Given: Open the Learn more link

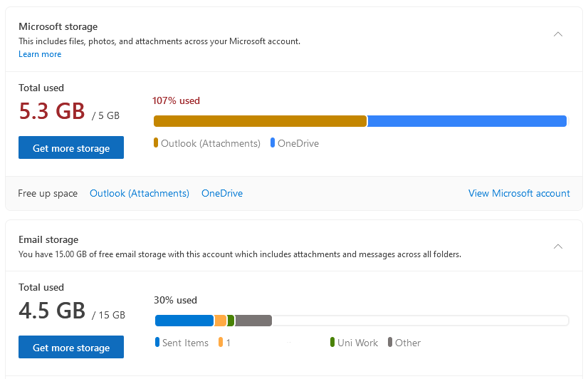Looking at the screenshot, I should tap(40, 54).
